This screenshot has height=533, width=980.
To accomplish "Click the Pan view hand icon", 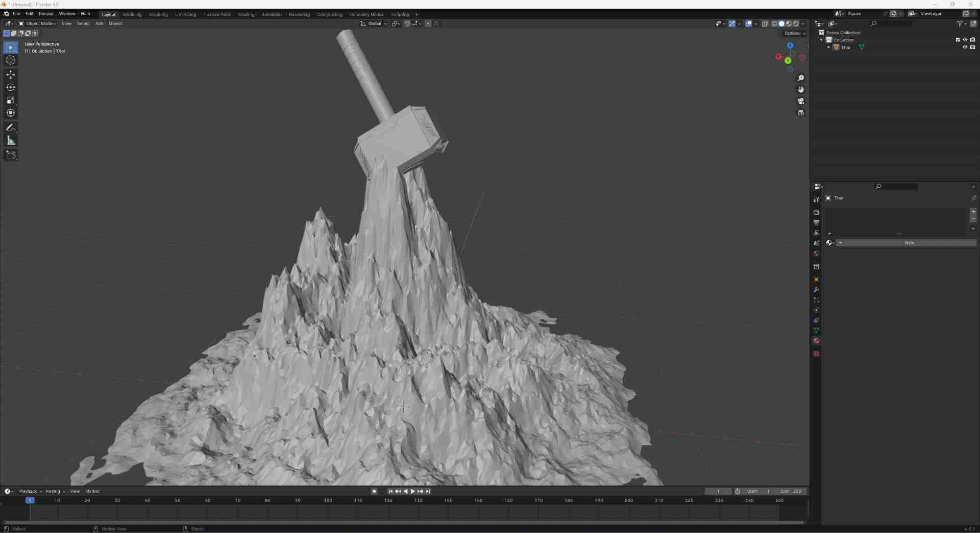I will coord(801,90).
